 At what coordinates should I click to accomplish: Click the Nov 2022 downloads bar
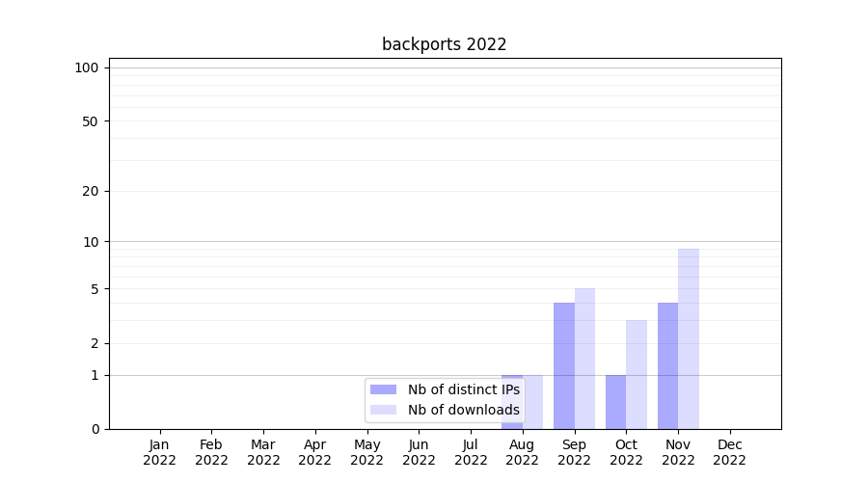pyautogui.click(x=689, y=338)
